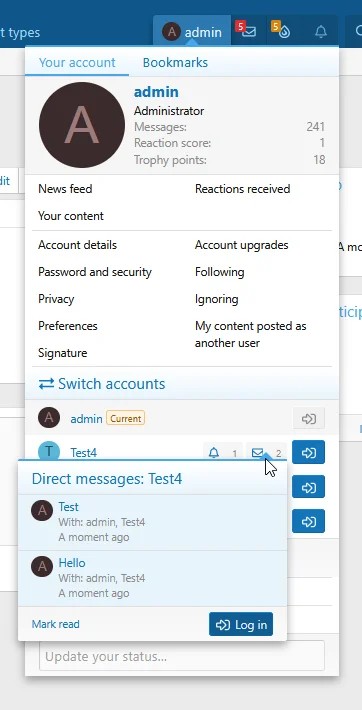
Task: Open Privacy settings
Action: pos(56,299)
